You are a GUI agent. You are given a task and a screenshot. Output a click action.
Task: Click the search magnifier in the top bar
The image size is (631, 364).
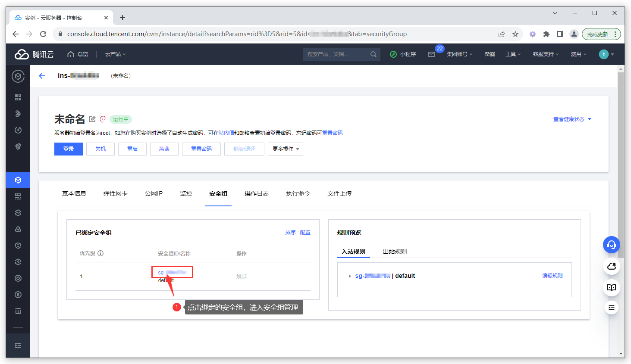[x=374, y=54]
